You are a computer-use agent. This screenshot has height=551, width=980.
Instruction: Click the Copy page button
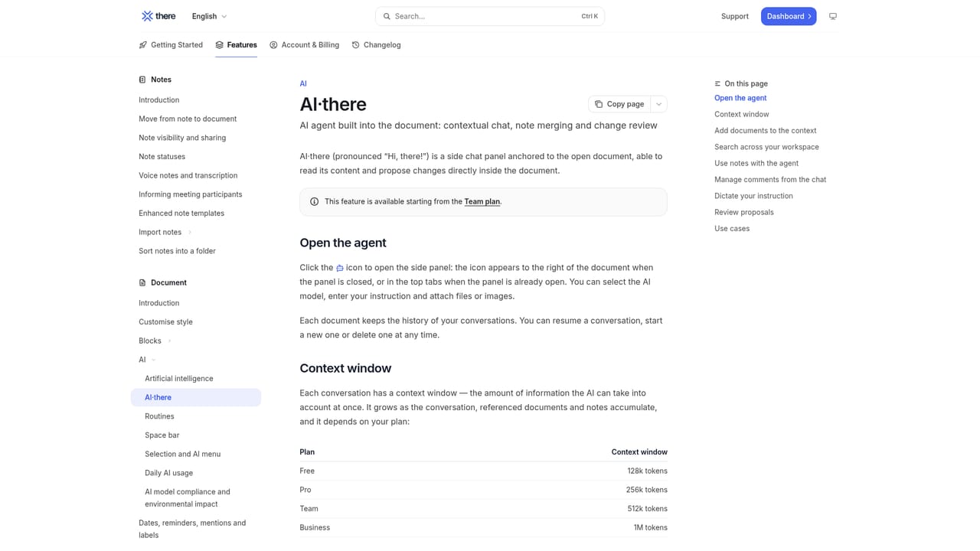[x=619, y=104]
